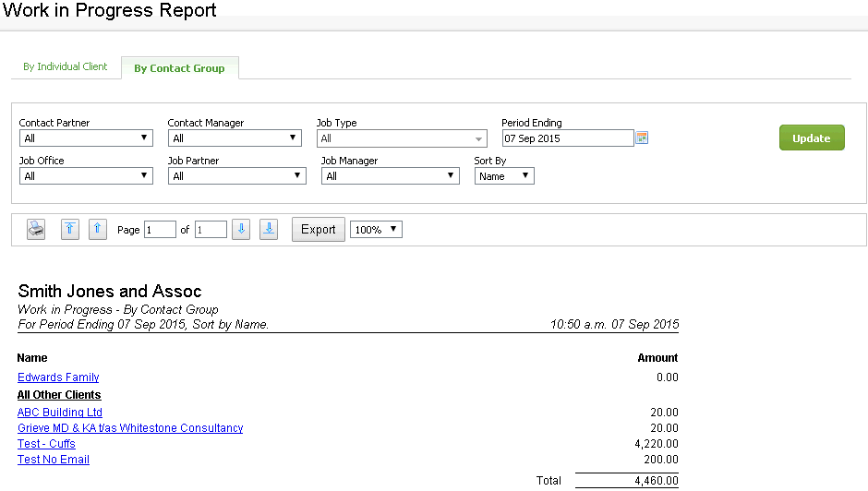This screenshot has width=868, height=491.
Task: Open the Edwards Family link
Action: [58, 377]
